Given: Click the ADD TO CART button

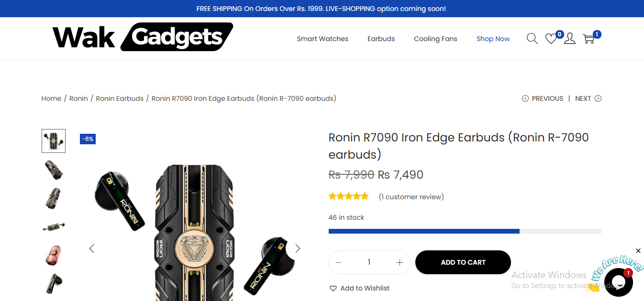Looking at the screenshot, I should pos(463,262).
